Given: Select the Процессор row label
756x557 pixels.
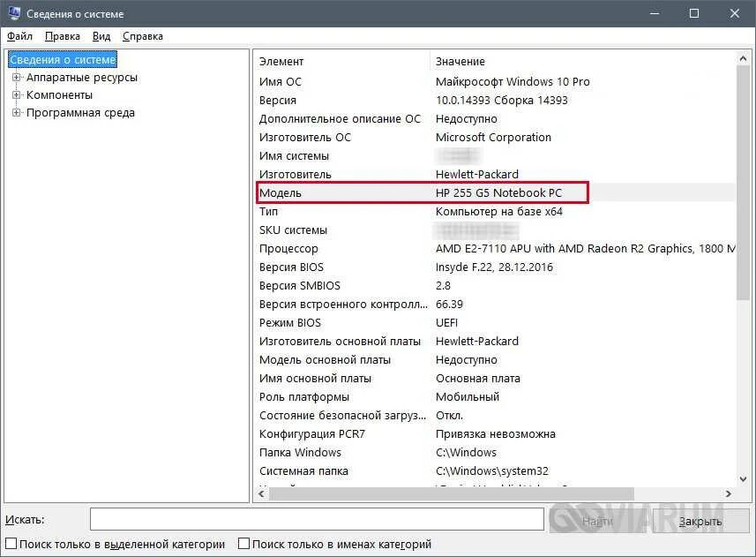Looking at the screenshot, I should coord(288,249).
